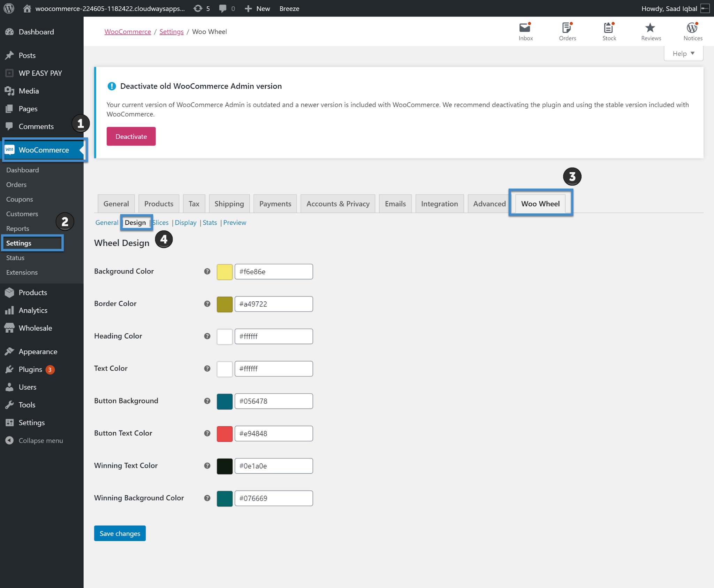The image size is (714, 588).
Task: Click help icon beside Heading Color
Action: [x=207, y=336]
